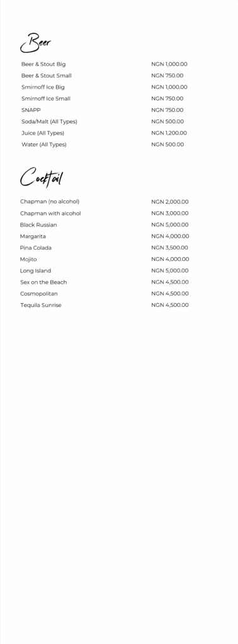Screen dimensions: 238x644
Task: Choose Chapman (no alcohol) cocktail
Action: coord(50,202)
